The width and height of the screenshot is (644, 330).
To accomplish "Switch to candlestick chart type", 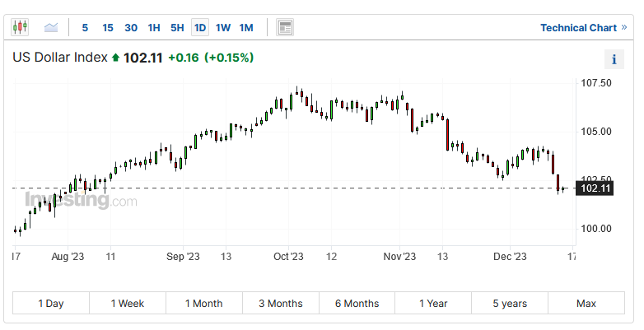I will tap(20, 27).
